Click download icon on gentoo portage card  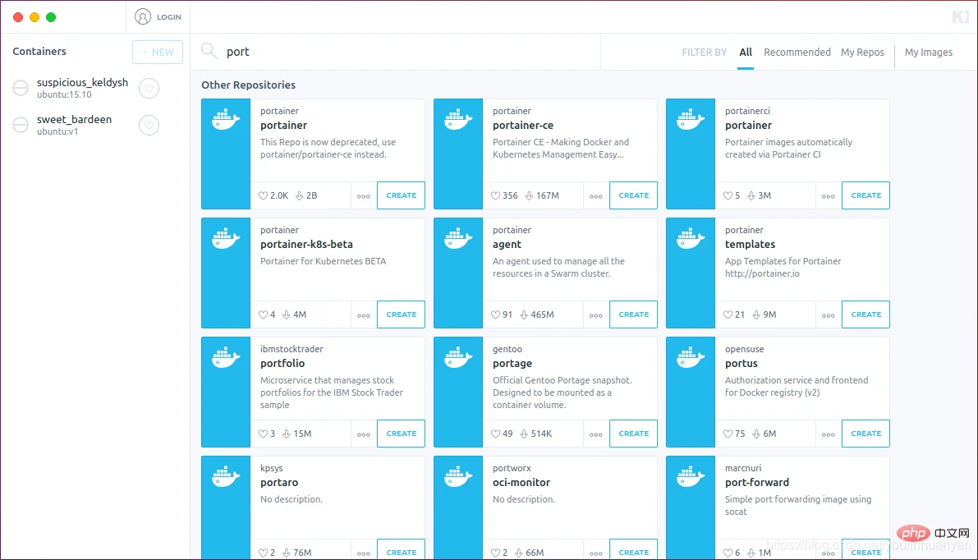point(524,434)
